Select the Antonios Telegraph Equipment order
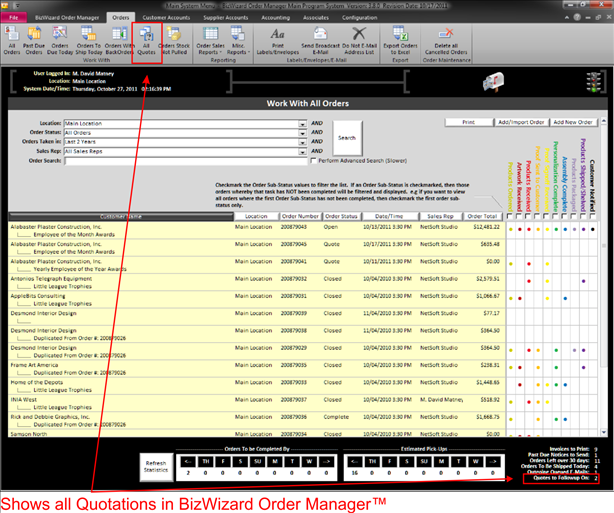The width and height of the screenshot is (614, 513). pyautogui.click(x=254, y=282)
